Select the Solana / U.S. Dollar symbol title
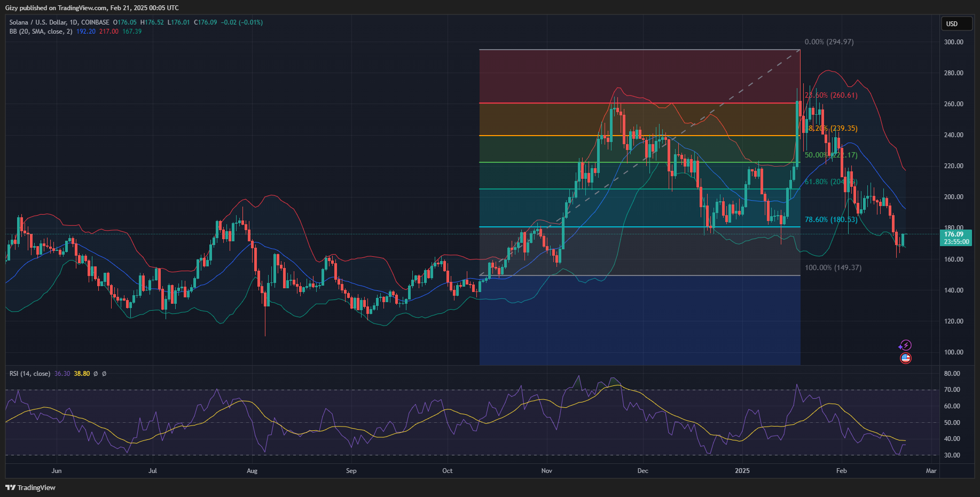 pyautogui.click(x=59, y=22)
